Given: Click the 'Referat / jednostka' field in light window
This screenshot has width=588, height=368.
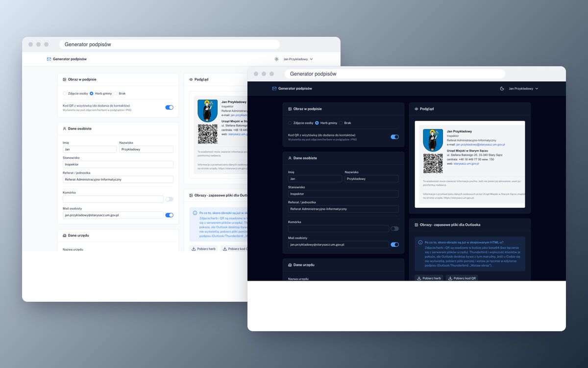Looking at the screenshot, I should point(118,180).
